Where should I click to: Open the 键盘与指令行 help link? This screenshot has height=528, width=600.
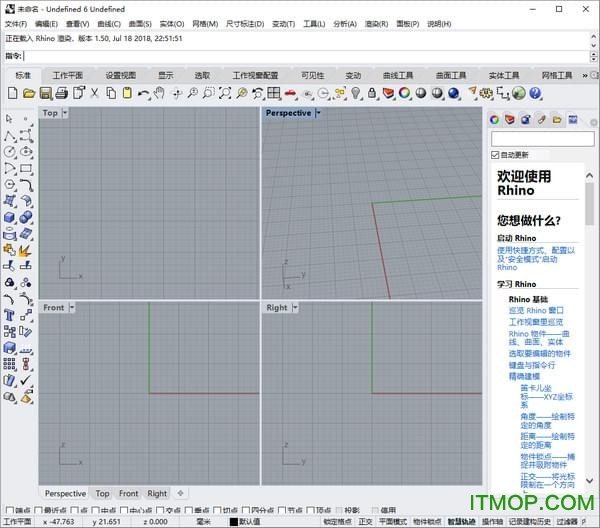[x=532, y=365]
